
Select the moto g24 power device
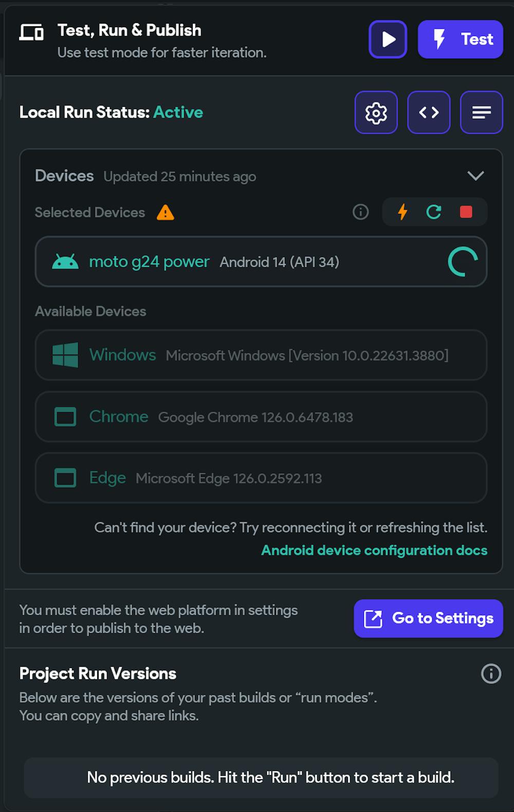[x=149, y=262]
